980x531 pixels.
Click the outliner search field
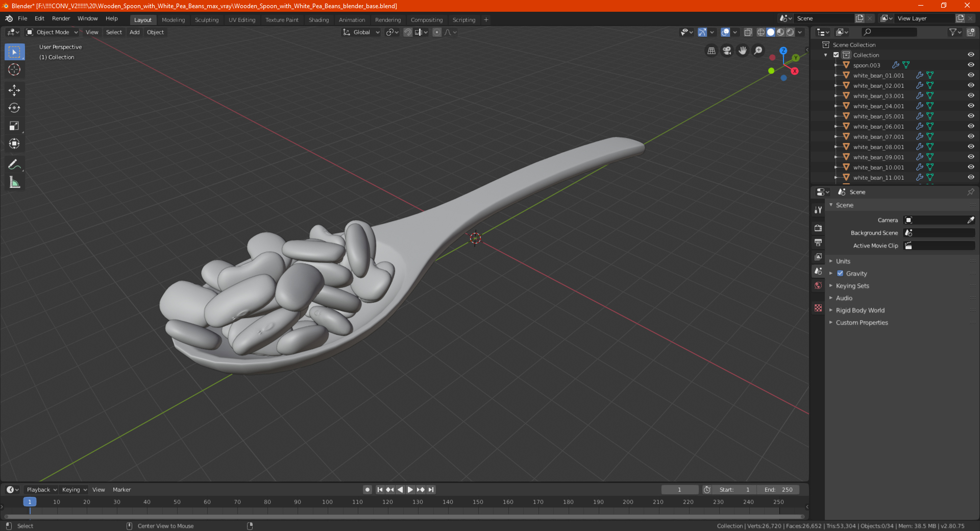point(889,32)
